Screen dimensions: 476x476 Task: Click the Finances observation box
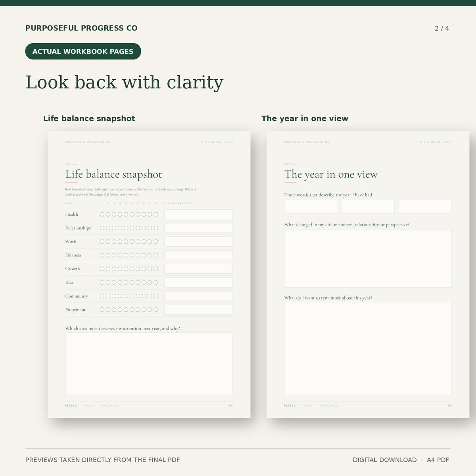tap(198, 255)
